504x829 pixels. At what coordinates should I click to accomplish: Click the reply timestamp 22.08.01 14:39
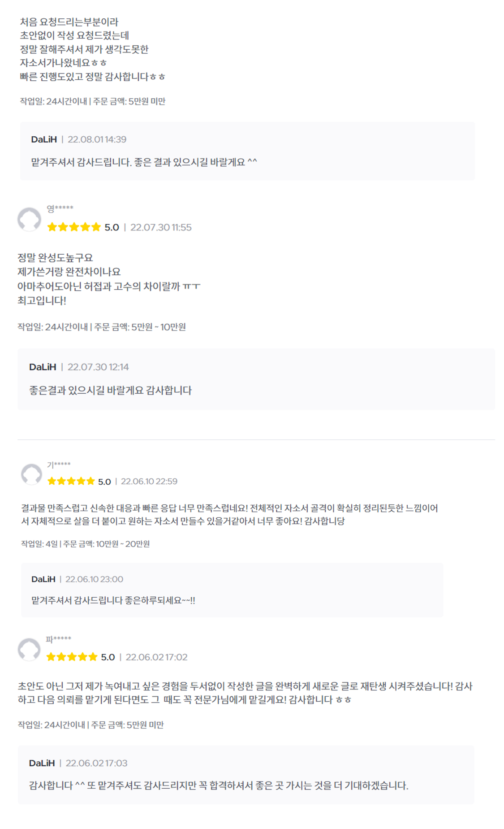coord(97,139)
